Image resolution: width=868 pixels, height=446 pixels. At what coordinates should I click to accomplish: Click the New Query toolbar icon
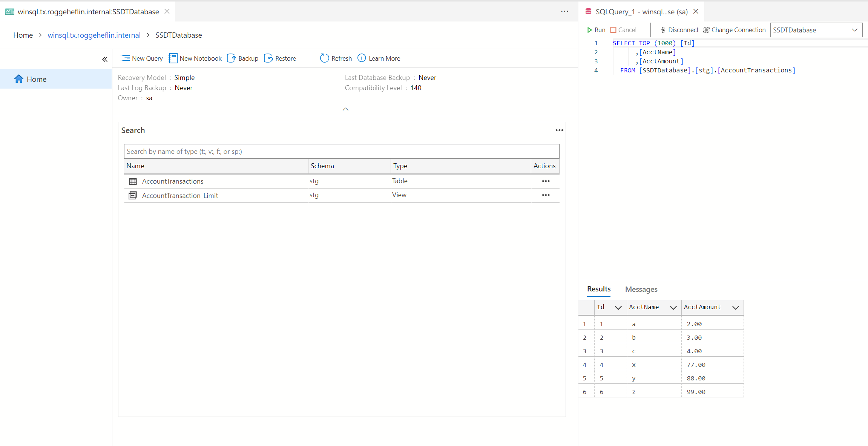[125, 58]
